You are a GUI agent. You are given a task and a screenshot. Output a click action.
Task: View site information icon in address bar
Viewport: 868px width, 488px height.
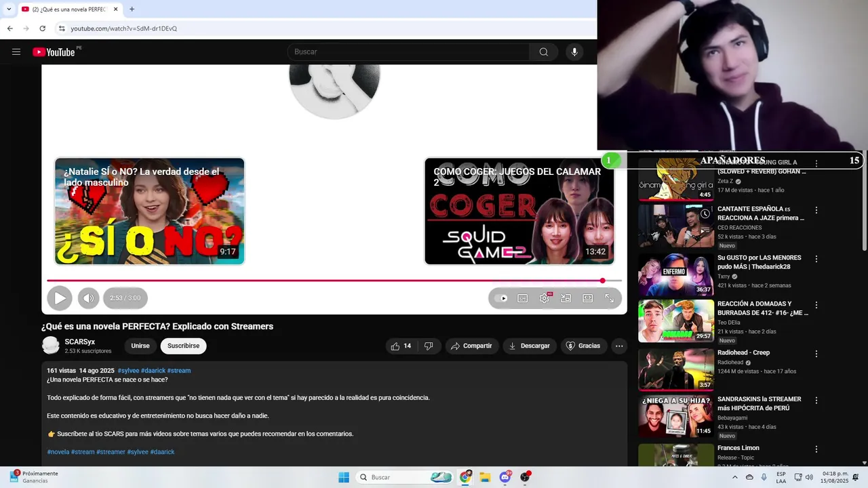62,28
